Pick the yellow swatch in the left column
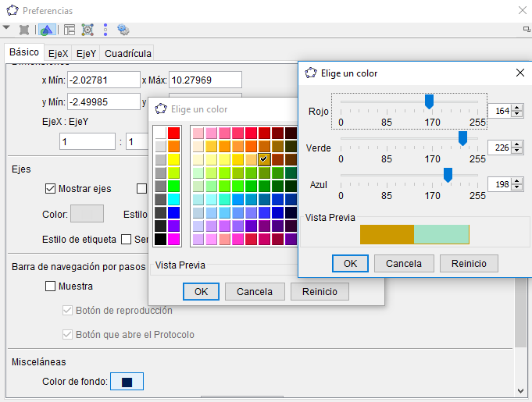Viewport: 532px width, 402px height. (x=173, y=159)
